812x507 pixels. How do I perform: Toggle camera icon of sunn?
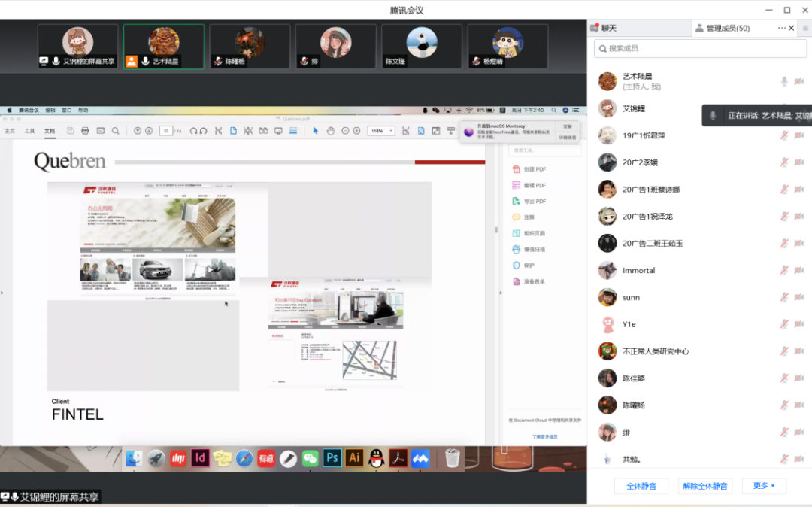click(x=799, y=297)
